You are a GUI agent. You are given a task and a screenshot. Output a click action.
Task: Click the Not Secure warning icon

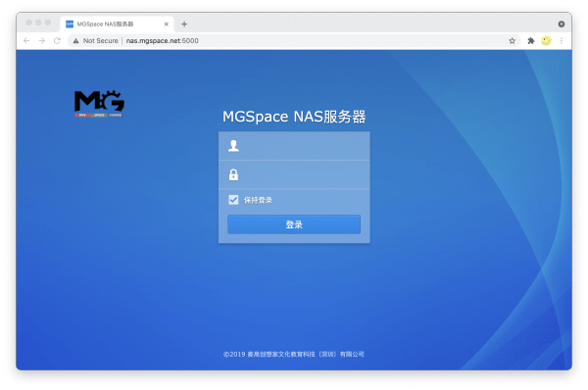(x=75, y=41)
